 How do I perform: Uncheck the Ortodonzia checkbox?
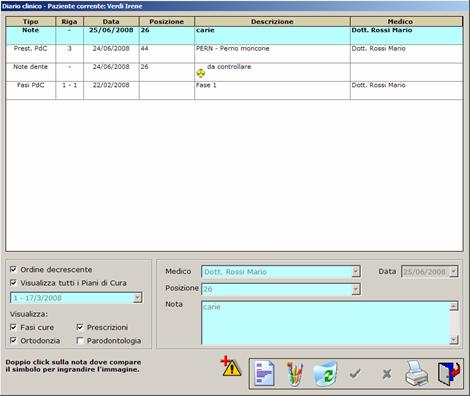pyautogui.click(x=13, y=340)
